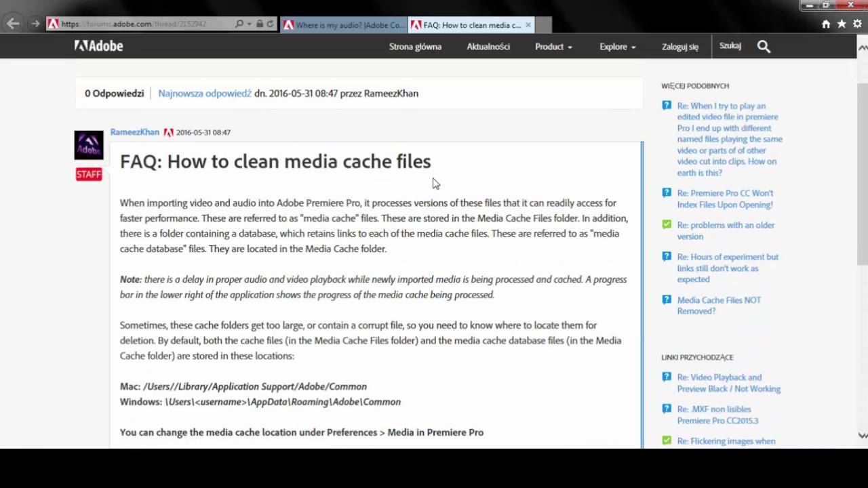
Task: Click green check icon beside 'Flickering images when'
Action: click(667, 441)
